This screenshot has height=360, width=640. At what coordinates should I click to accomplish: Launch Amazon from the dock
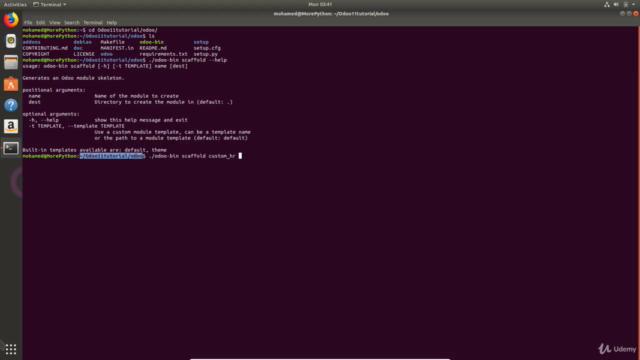(11, 127)
